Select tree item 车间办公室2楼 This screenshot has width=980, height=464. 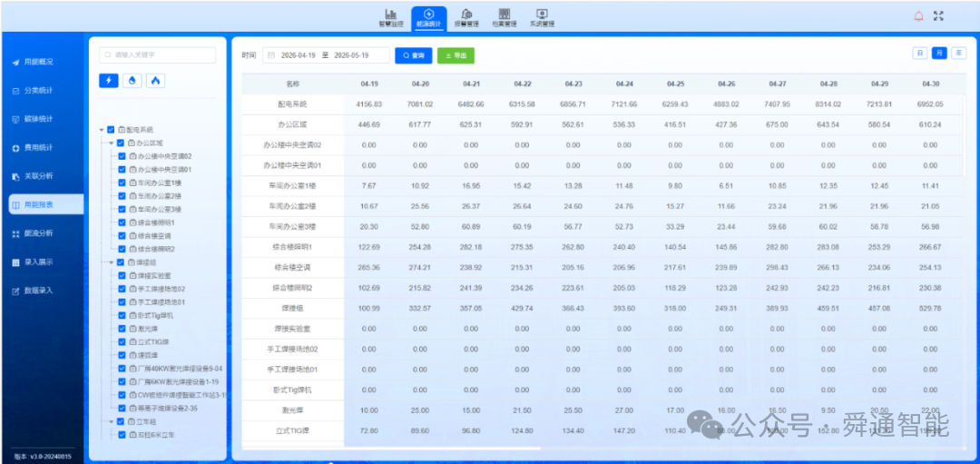pos(160,196)
